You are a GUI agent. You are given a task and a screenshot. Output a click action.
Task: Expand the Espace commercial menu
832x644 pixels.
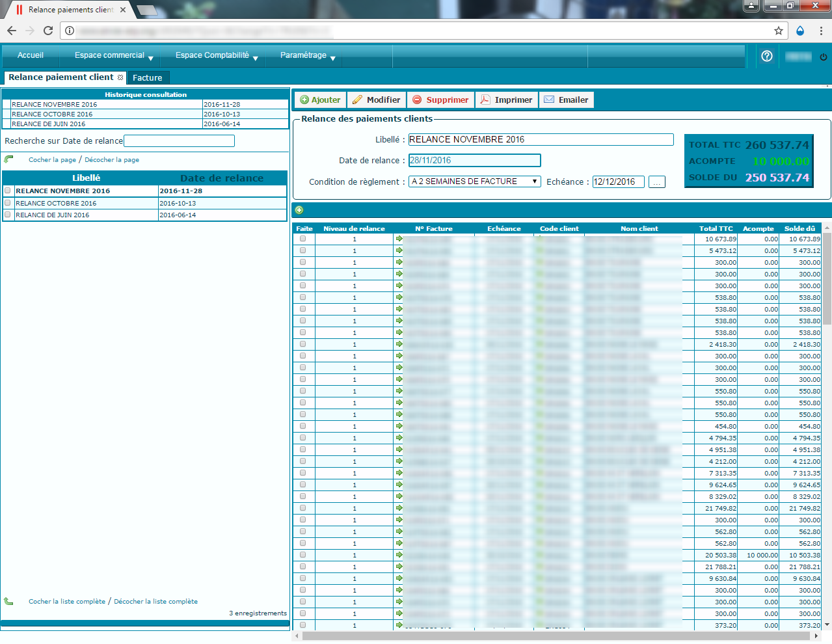click(x=114, y=56)
